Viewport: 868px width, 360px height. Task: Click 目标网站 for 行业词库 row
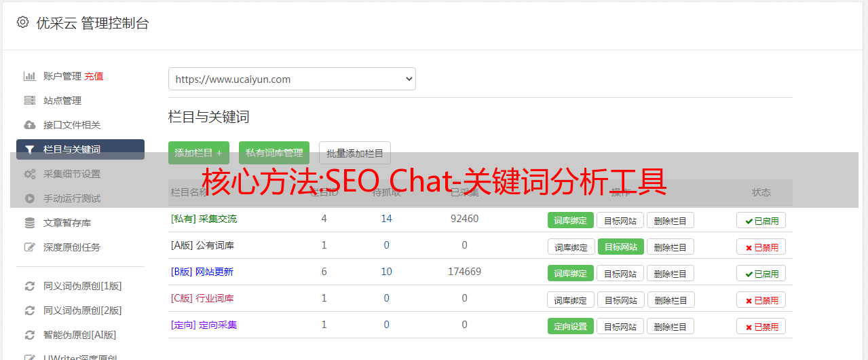[x=621, y=300]
